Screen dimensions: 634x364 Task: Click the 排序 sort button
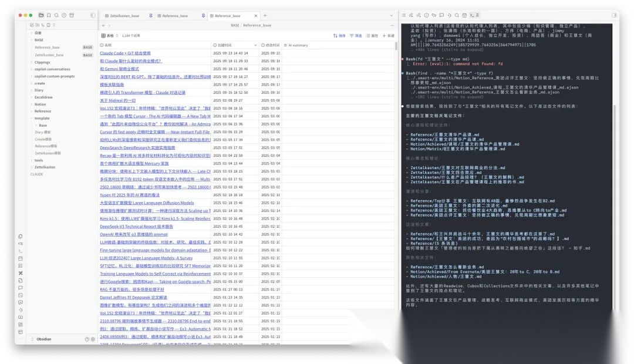pyautogui.click(x=339, y=36)
